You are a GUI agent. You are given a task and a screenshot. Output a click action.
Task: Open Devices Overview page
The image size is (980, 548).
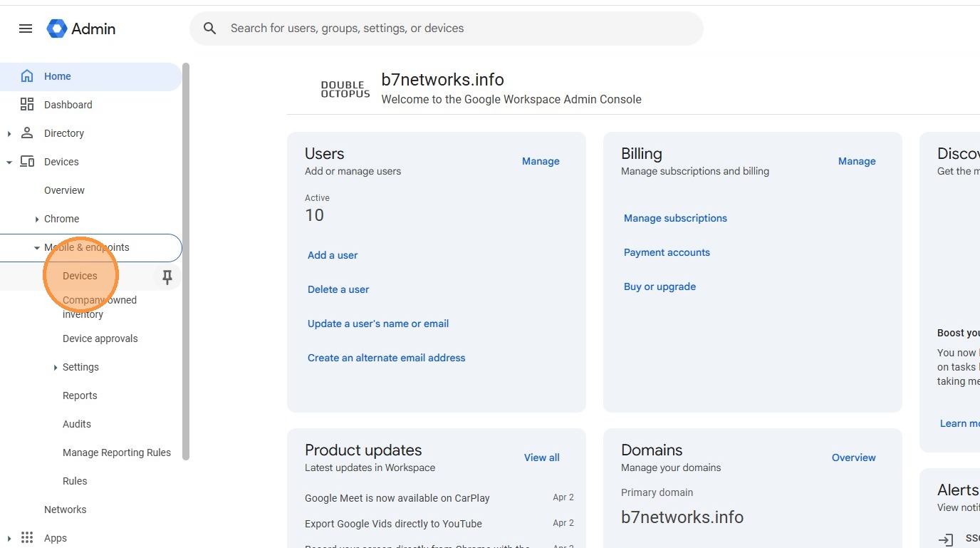coord(64,190)
